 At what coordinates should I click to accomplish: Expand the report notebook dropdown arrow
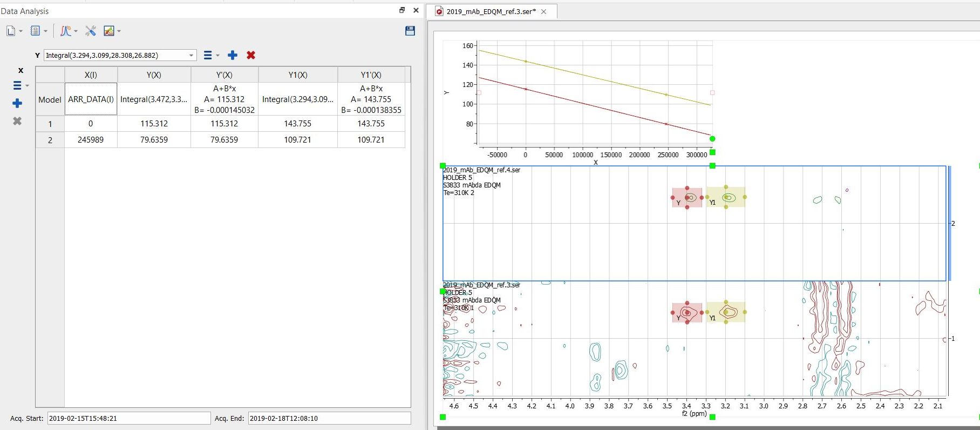pos(45,31)
